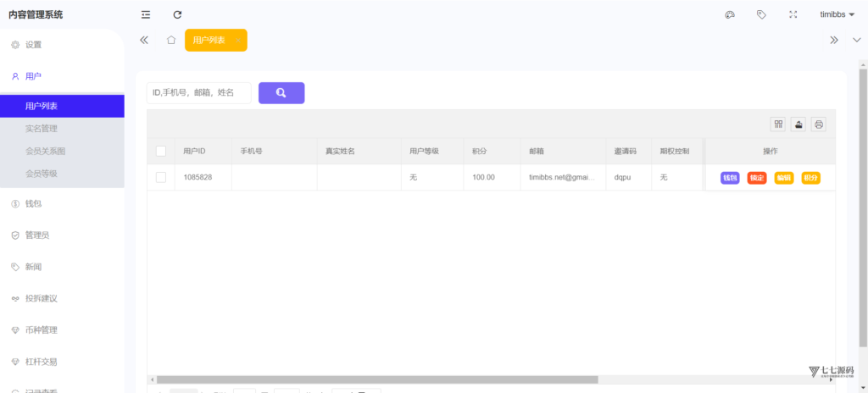This screenshot has height=393, width=868.
Task: Click the 编辑 button in operations
Action: point(784,178)
